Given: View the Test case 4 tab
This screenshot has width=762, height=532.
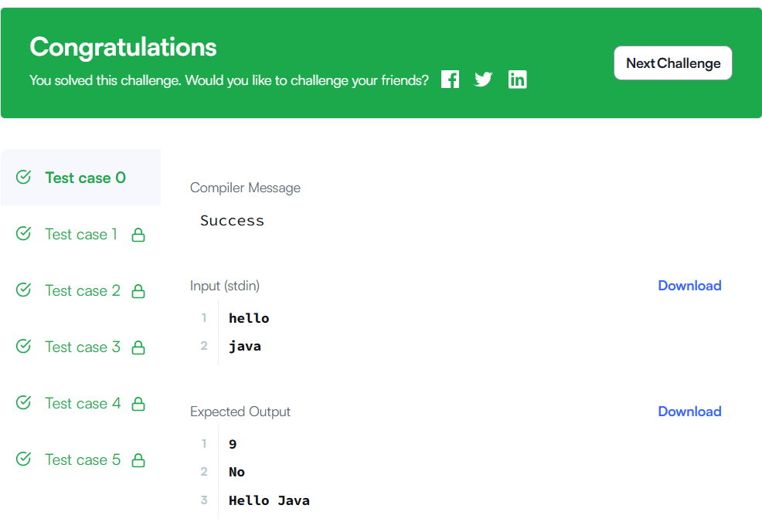Looking at the screenshot, I should [x=83, y=403].
